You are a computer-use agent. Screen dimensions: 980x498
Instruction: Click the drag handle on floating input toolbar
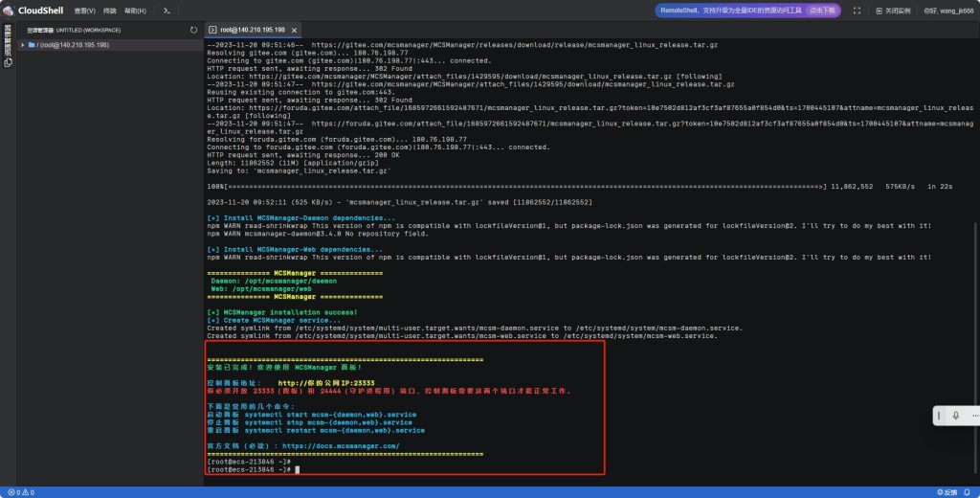pyautogui.click(x=939, y=416)
